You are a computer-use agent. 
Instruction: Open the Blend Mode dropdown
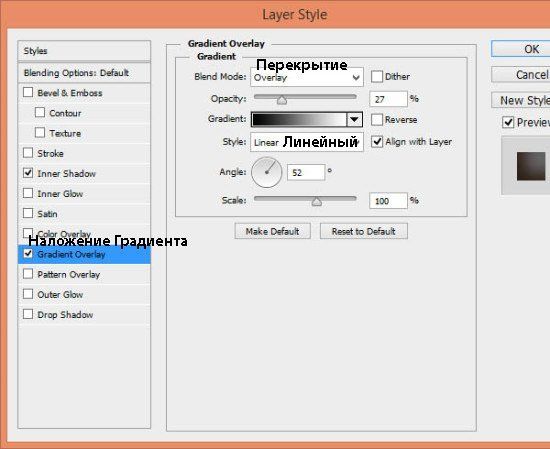pos(307,77)
